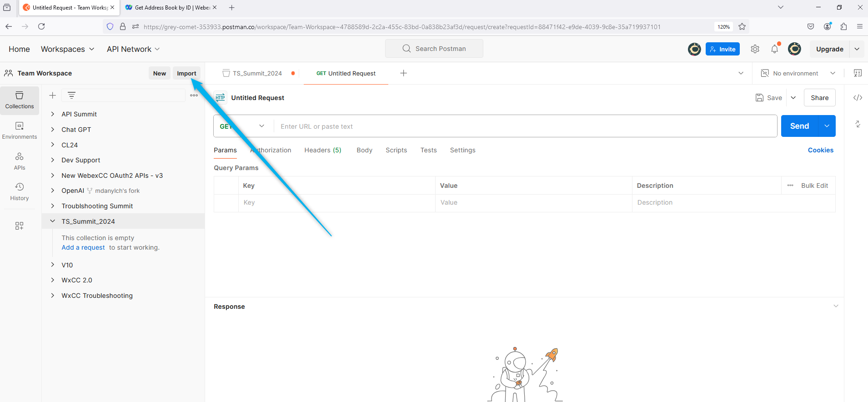Expand the API Summit collection
868x402 pixels.
tap(53, 114)
